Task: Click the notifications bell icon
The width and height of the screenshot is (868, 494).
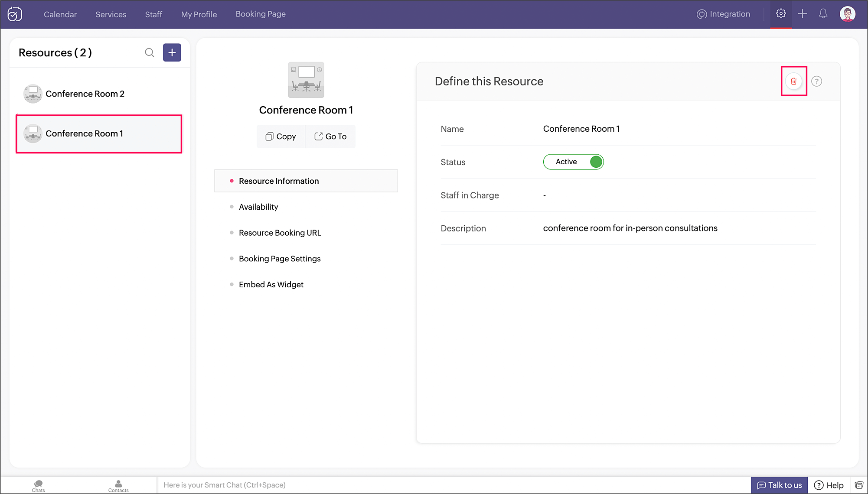Action: [823, 14]
